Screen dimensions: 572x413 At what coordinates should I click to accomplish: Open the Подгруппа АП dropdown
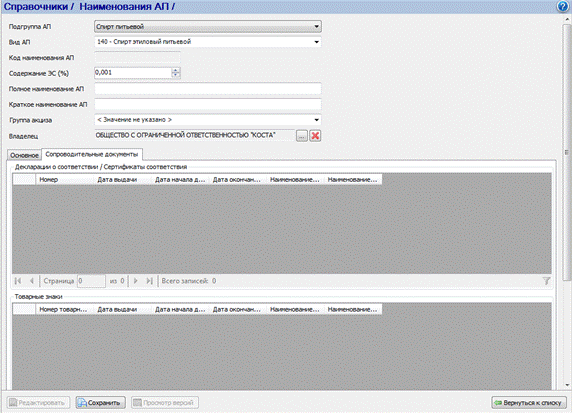208,26
